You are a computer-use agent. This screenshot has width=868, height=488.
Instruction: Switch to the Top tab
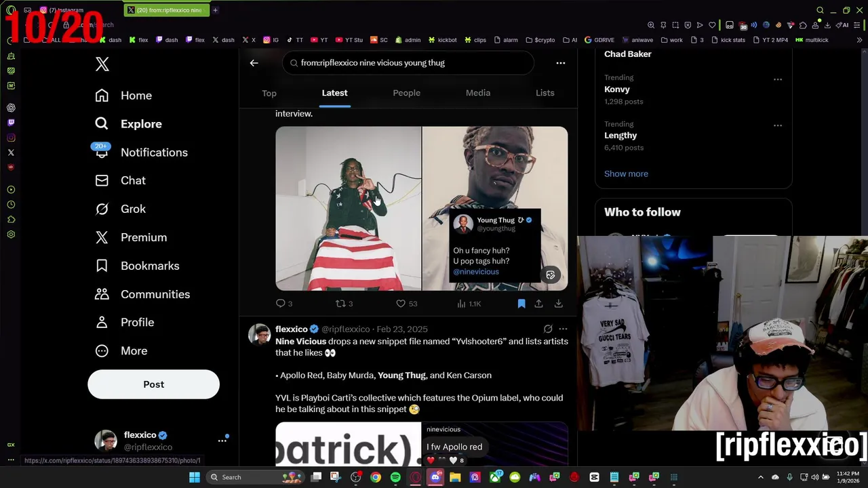tap(269, 93)
